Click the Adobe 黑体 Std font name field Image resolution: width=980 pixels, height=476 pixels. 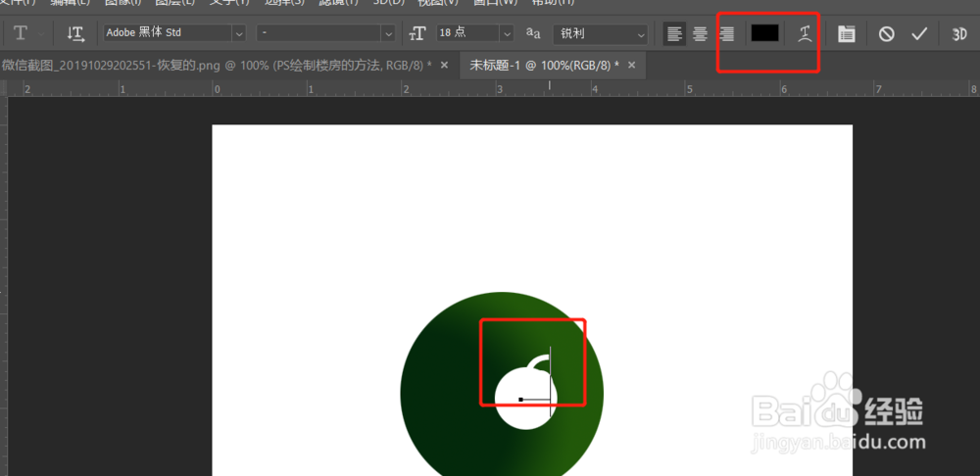pyautogui.click(x=169, y=33)
